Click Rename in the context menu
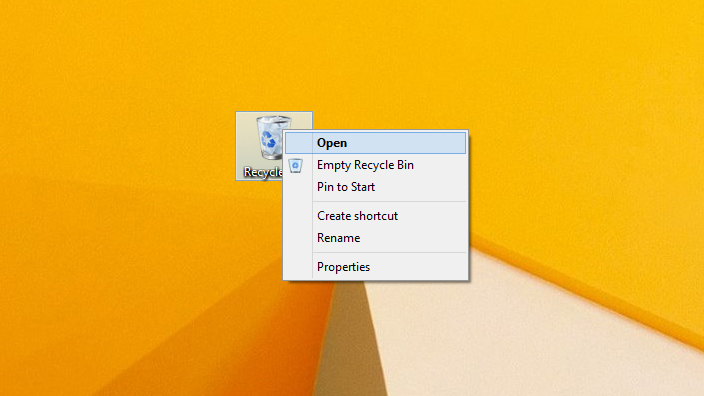 tap(375, 238)
